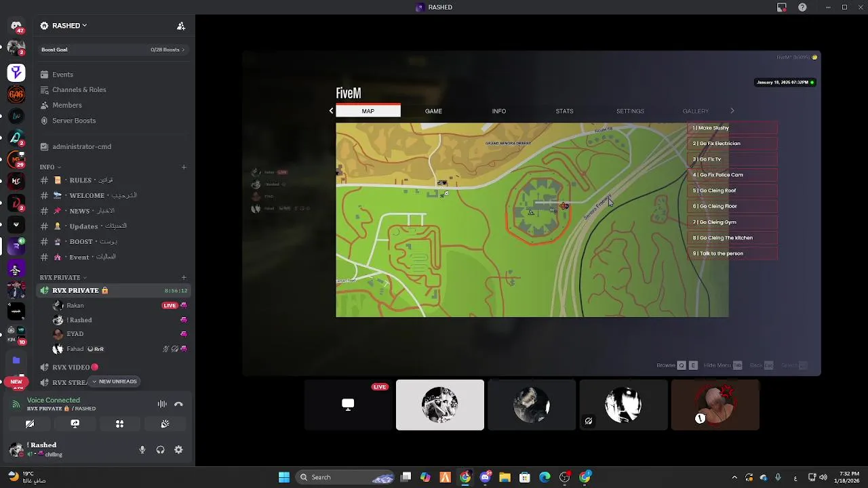The height and width of the screenshot is (488, 868).
Task: Click the Boost Goal progress bar
Action: click(x=113, y=49)
